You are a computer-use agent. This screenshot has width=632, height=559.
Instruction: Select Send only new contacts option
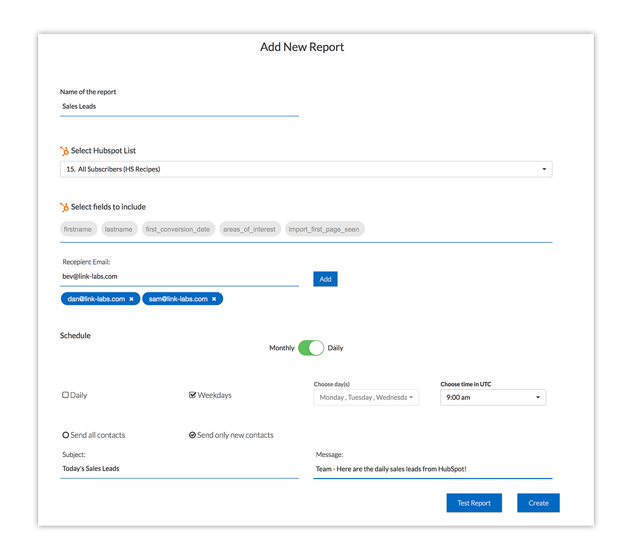point(192,435)
